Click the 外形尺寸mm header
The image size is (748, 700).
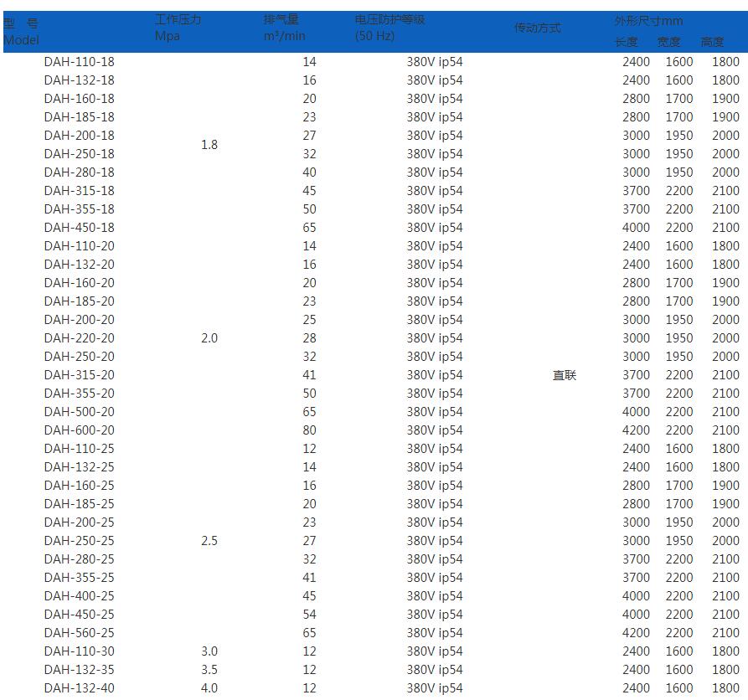[x=648, y=21]
